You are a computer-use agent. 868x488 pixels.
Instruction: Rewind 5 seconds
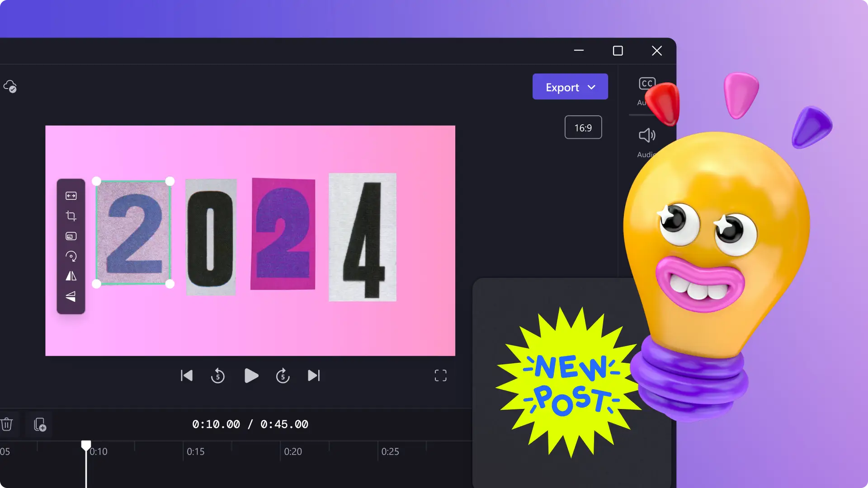pos(218,375)
